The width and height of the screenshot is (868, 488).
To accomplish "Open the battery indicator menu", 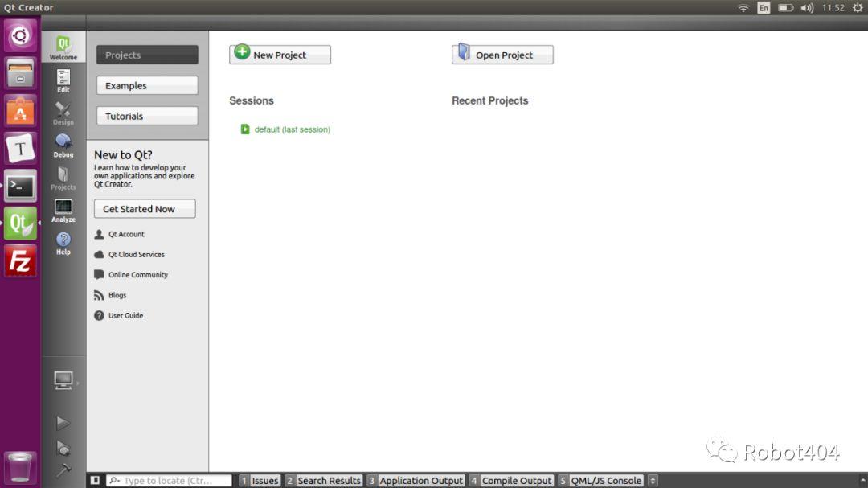I will point(785,8).
